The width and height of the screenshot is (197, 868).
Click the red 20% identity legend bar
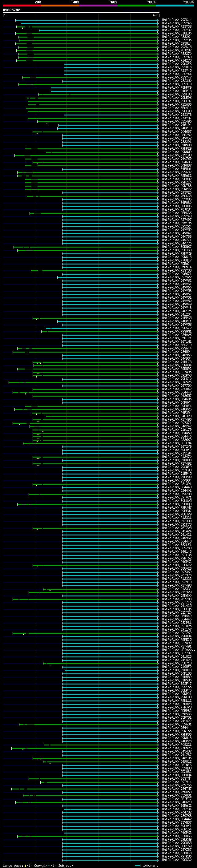click(x=22, y=6)
